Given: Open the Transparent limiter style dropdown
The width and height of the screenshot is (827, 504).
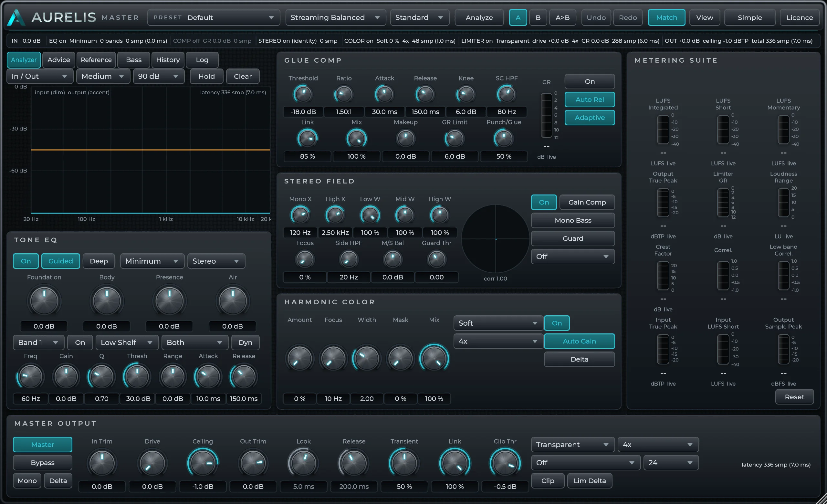Looking at the screenshot, I should click(x=572, y=444).
